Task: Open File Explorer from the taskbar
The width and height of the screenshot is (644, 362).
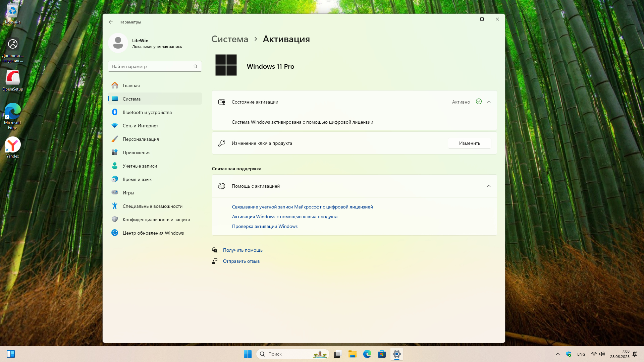Action: click(x=352, y=354)
